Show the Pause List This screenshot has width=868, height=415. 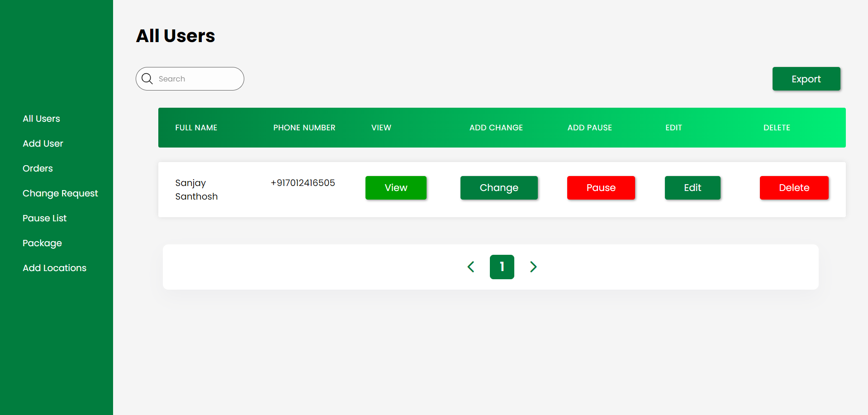44,218
